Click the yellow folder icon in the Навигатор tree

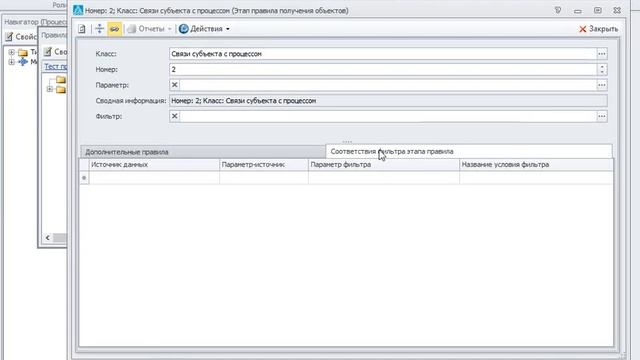click(23, 52)
